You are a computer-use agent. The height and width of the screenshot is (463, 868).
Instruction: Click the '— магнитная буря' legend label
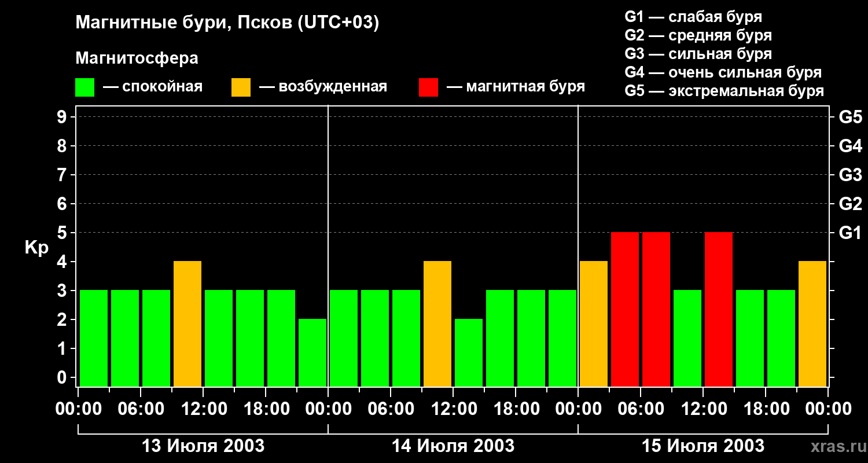pos(516,87)
